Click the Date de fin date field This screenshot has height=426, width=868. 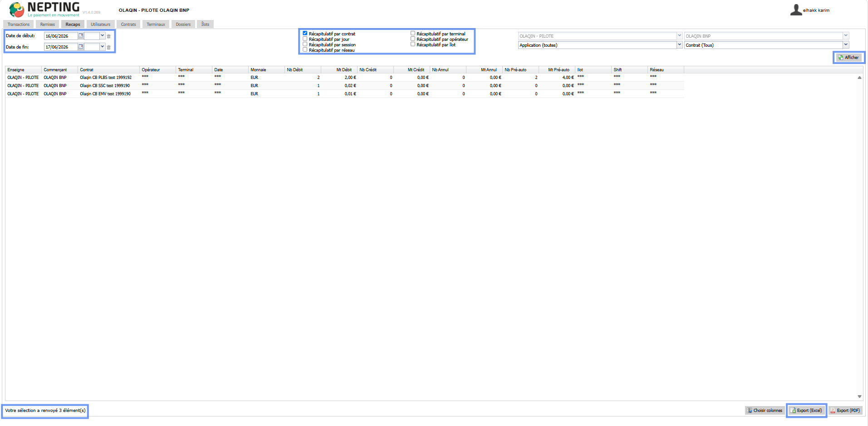(x=61, y=47)
